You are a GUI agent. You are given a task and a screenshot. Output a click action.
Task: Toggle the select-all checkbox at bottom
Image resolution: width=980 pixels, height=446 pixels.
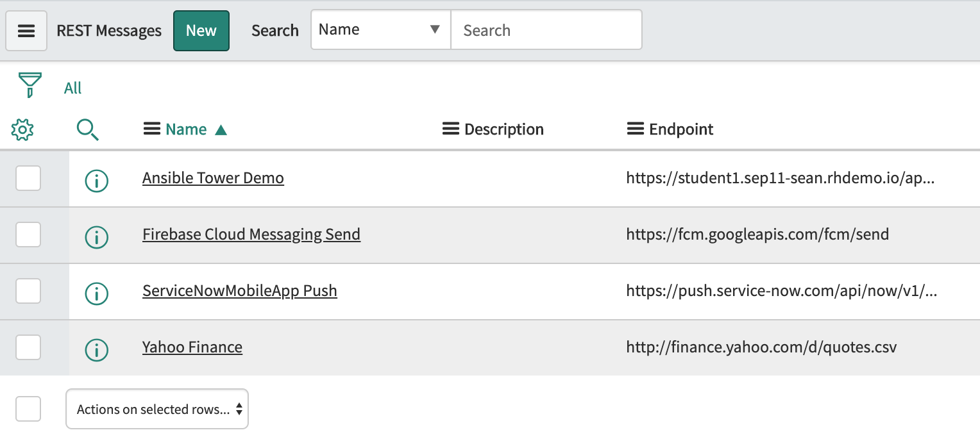(x=28, y=409)
